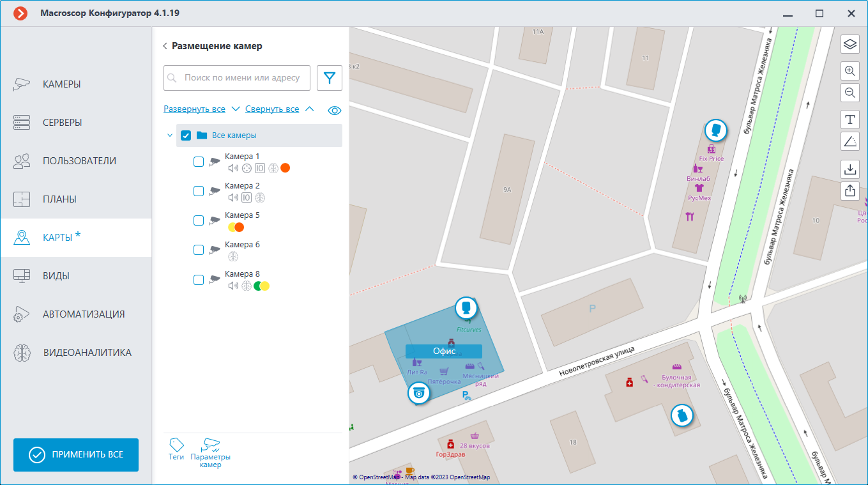This screenshot has width=868, height=485.
Task: Zoom in on the map
Action: pos(849,71)
